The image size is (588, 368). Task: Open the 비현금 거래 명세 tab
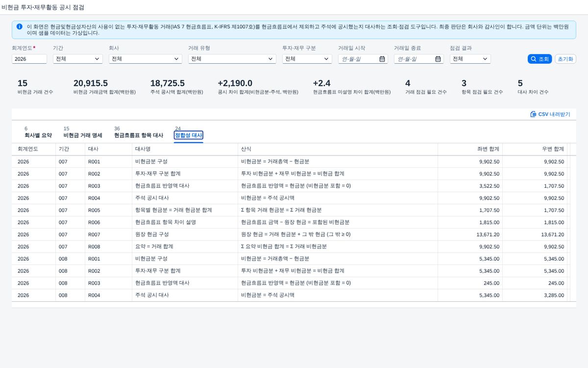pyautogui.click(x=83, y=135)
